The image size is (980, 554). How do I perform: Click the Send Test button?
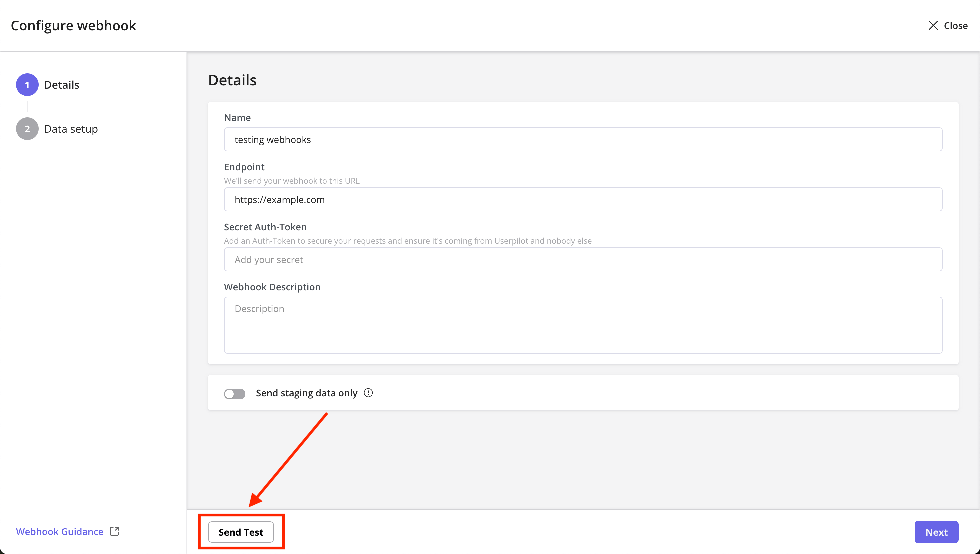coord(241,532)
